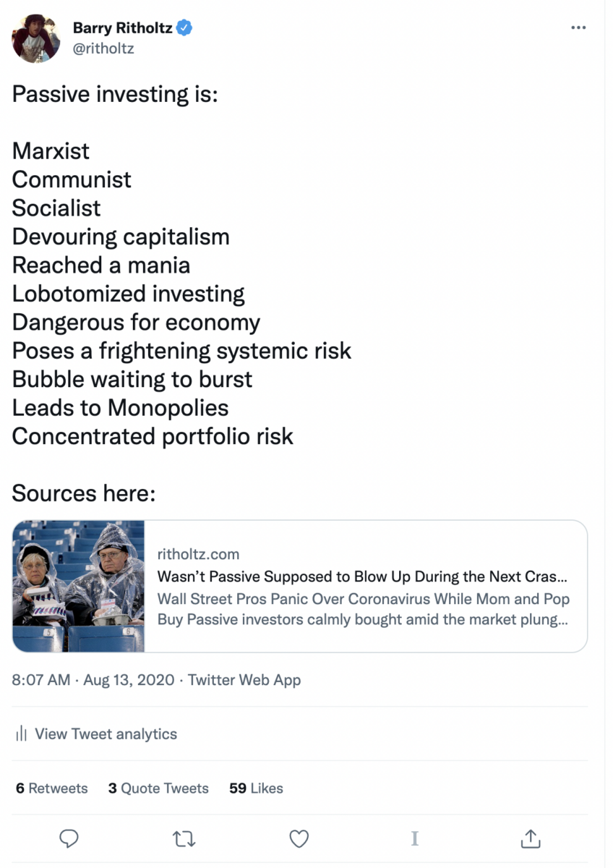
Task: Click the blue verified badge
Action: click(x=185, y=28)
